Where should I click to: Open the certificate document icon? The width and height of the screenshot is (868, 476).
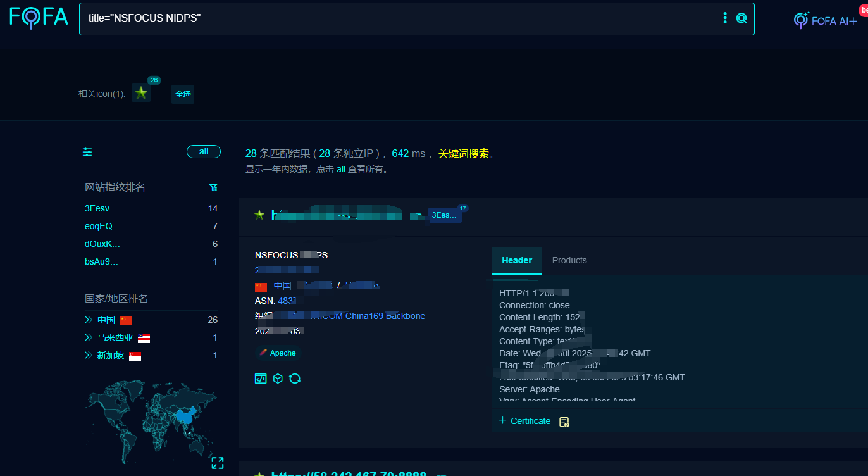(x=564, y=422)
